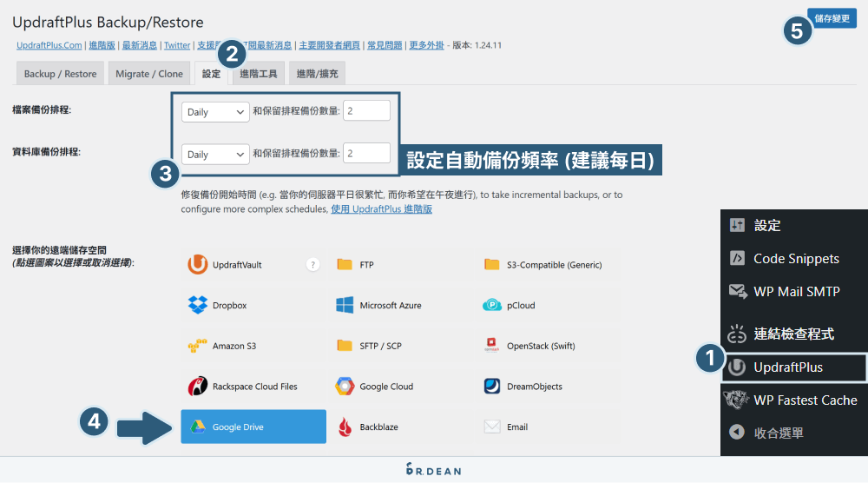Open the 主要開發者網頁 link
The image size is (868, 483).
(x=329, y=45)
